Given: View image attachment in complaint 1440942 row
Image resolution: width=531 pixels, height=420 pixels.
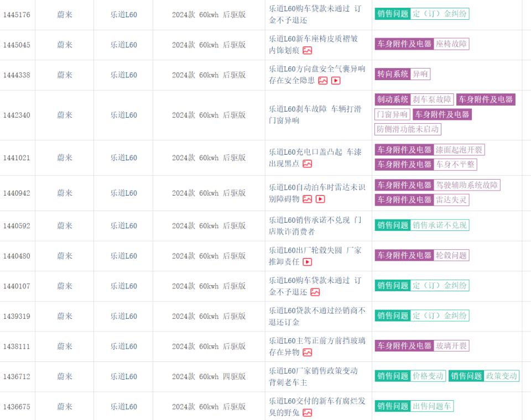Looking at the screenshot, I should [307, 199].
